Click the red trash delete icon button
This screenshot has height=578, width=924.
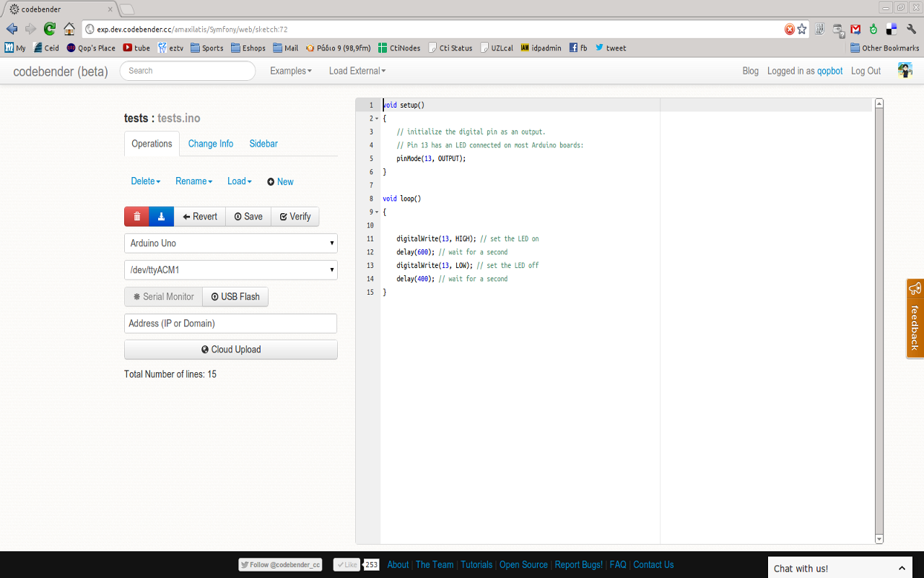pyautogui.click(x=136, y=217)
